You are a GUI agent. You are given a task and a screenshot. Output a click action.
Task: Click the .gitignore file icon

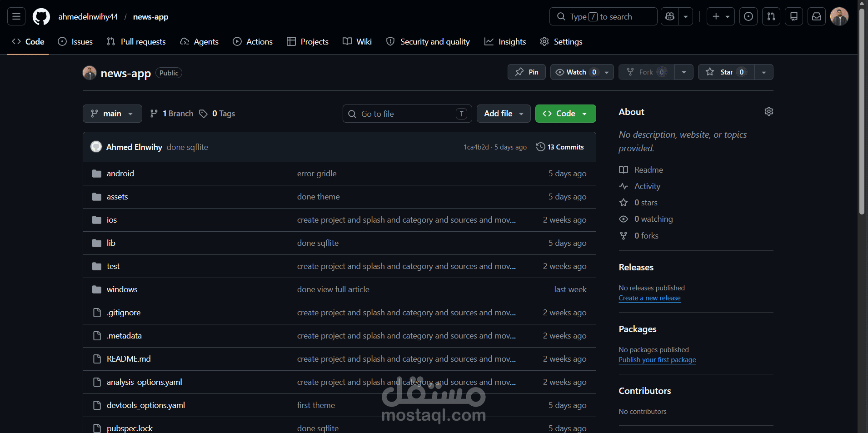tap(97, 313)
